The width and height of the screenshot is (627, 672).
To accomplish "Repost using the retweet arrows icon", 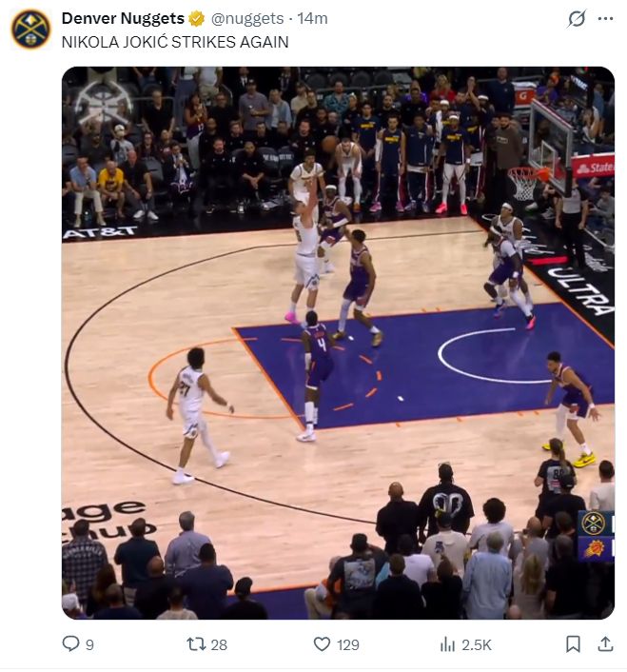I will (196, 644).
